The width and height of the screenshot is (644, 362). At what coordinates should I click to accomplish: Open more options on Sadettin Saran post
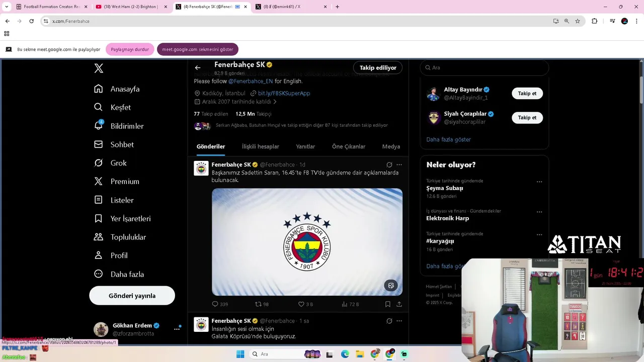399,164
